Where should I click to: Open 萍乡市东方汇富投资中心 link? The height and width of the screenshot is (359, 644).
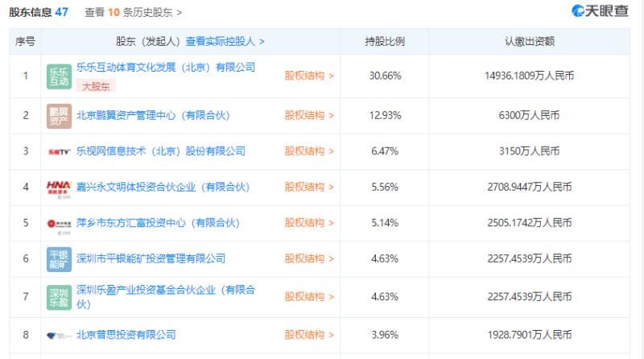click(x=158, y=223)
